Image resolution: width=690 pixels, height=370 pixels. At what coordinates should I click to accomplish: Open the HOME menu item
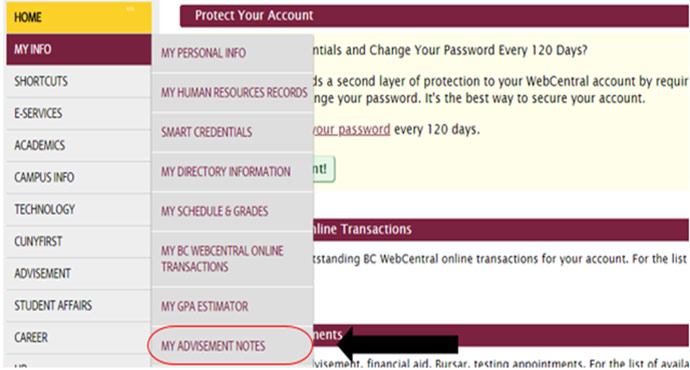[79, 17]
